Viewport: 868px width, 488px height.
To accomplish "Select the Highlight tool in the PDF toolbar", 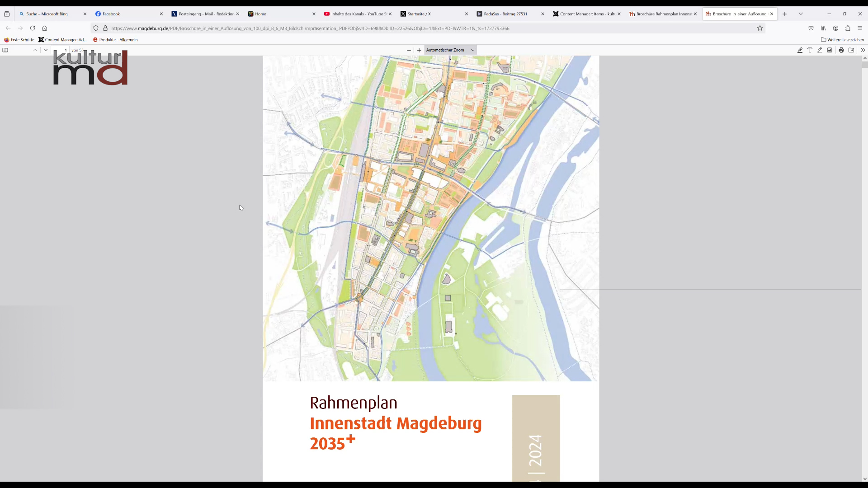I will coord(800,50).
